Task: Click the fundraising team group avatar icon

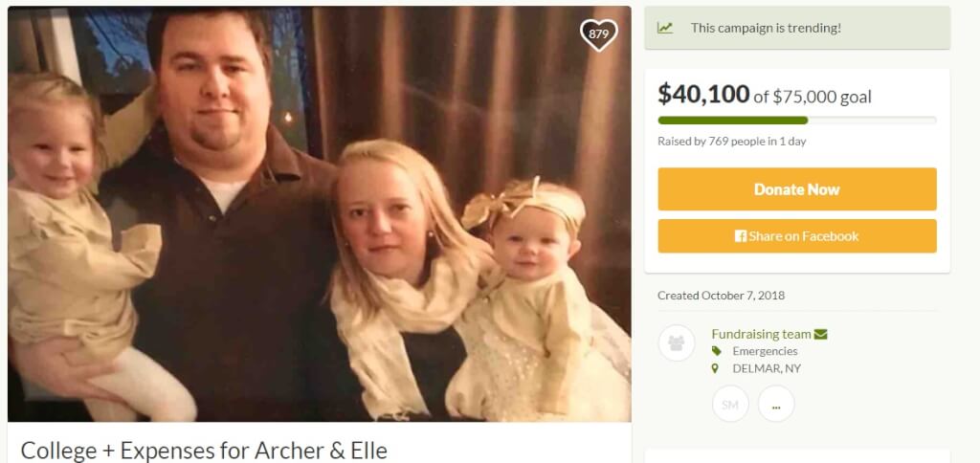Action: coord(677,343)
